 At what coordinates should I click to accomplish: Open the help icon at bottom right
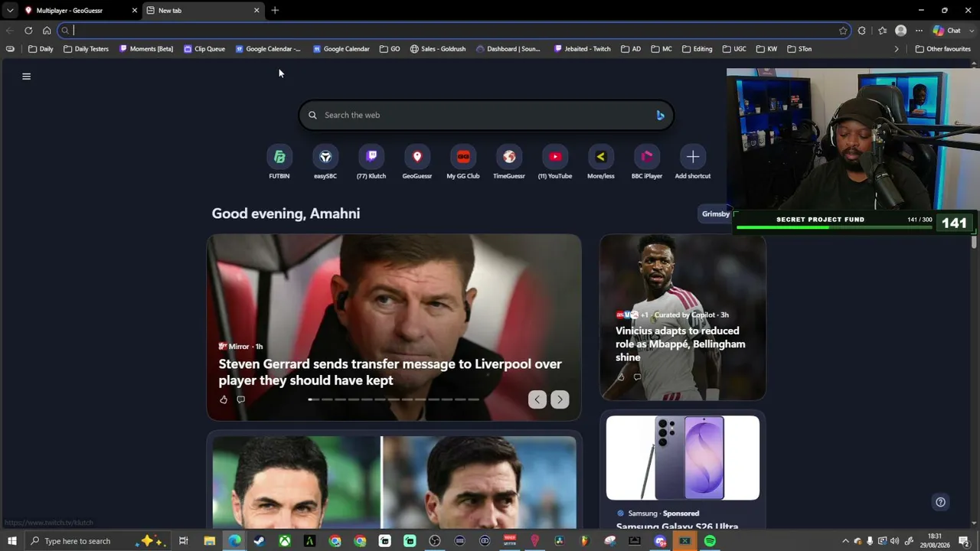(x=940, y=502)
